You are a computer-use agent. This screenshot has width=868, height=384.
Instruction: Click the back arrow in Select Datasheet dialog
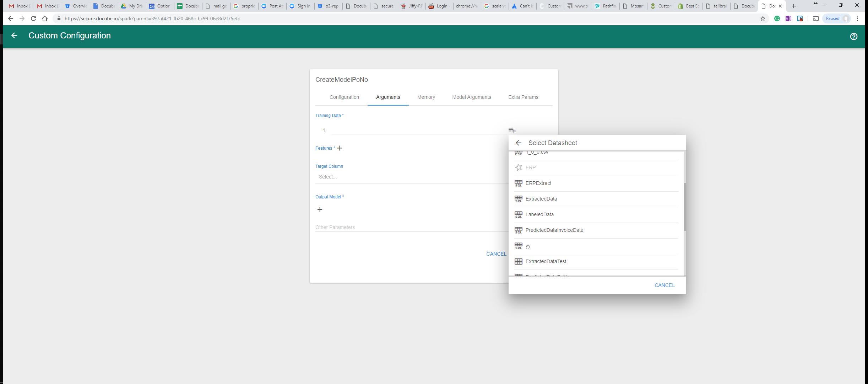pyautogui.click(x=519, y=143)
